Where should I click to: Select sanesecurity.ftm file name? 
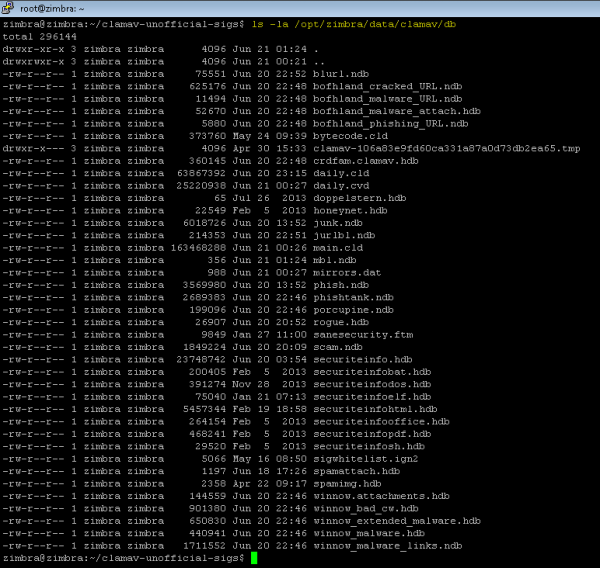[363, 335]
